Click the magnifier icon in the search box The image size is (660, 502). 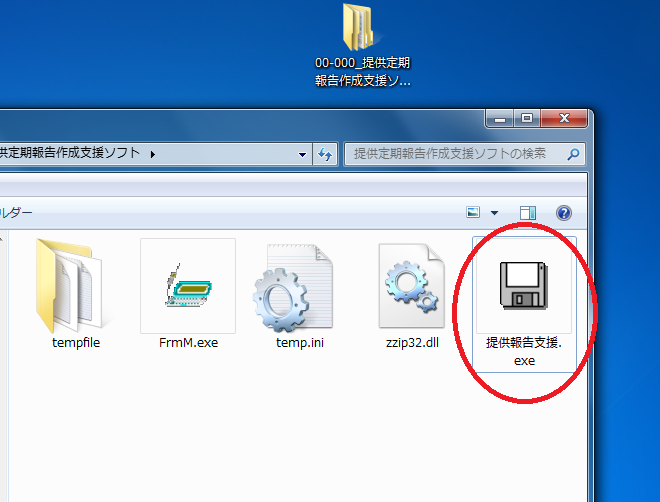tap(573, 155)
